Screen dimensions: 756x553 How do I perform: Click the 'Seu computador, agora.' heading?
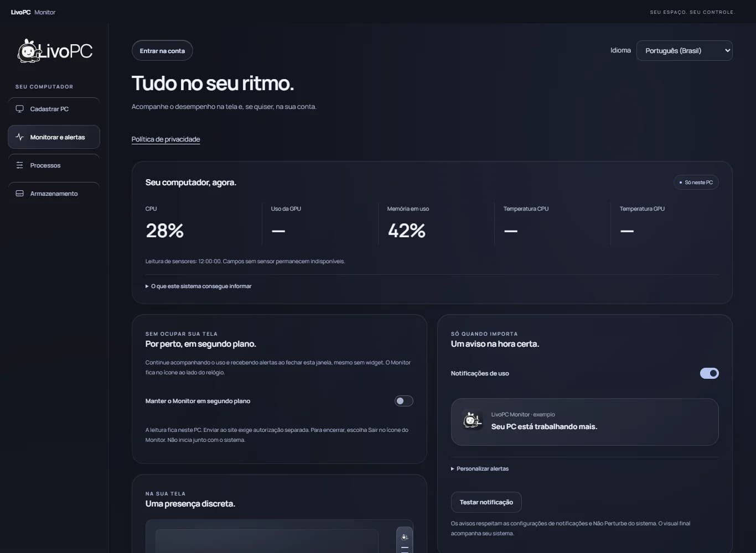pyautogui.click(x=191, y=182)
